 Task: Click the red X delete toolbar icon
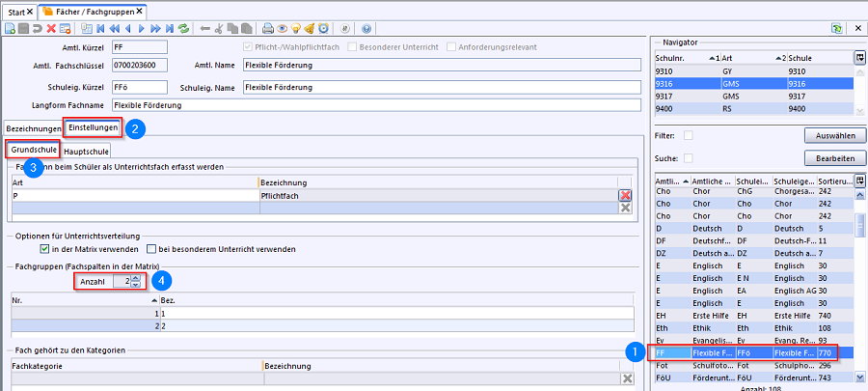(x=51, y=28)
